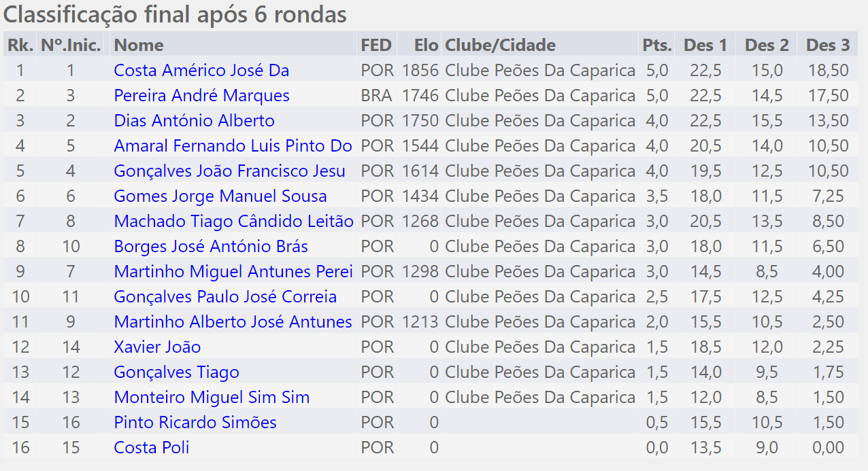
Task: Open Martinho Miguel Antunes Perei link
Action: (x=233, y=272)
